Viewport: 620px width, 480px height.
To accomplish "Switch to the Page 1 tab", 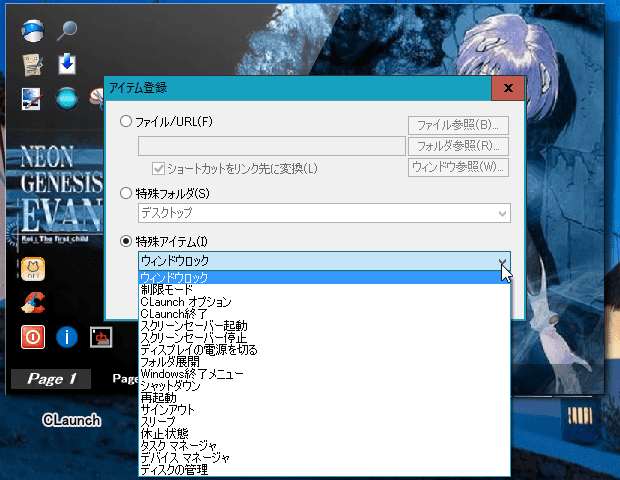I will coord(51,379).
